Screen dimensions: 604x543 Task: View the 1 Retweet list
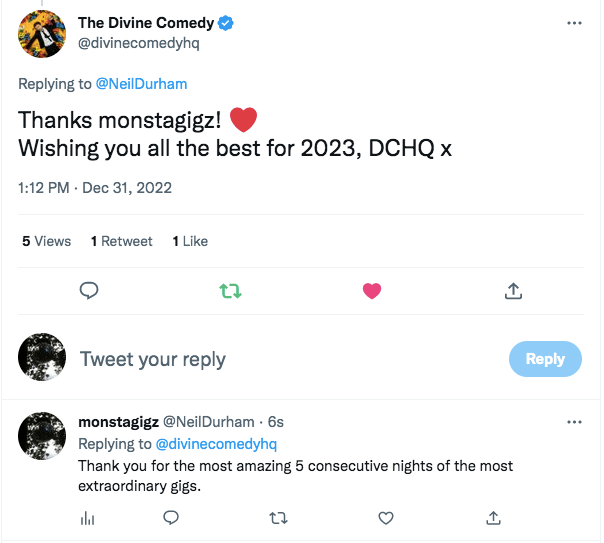(121, 241)
